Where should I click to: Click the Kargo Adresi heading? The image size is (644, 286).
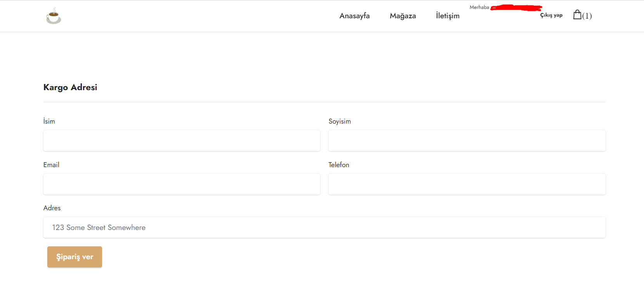click(70, 87)
